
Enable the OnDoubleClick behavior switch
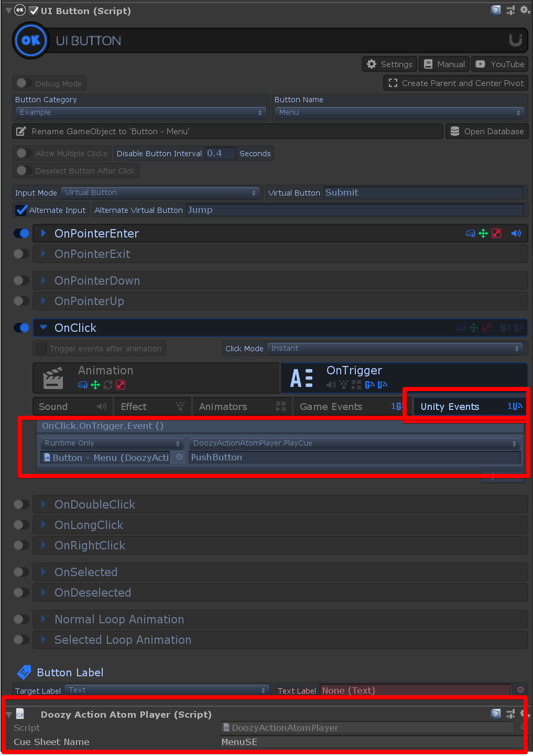(x=22, y=505)
